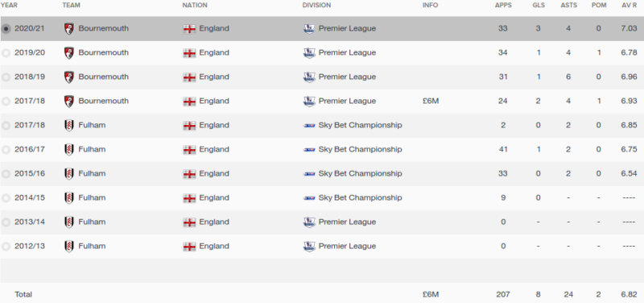
Task: Select the 2019/20 season radio button
Action: point(6,53)
